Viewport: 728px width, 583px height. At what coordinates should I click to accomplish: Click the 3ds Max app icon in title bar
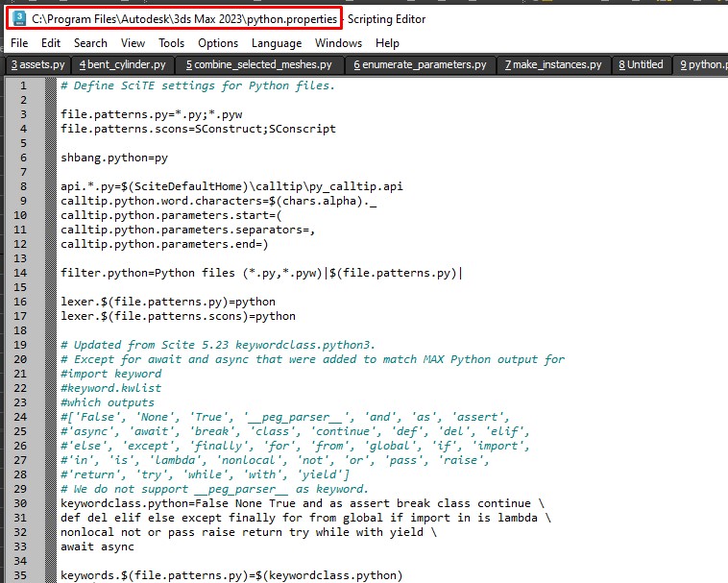(19, 18)
